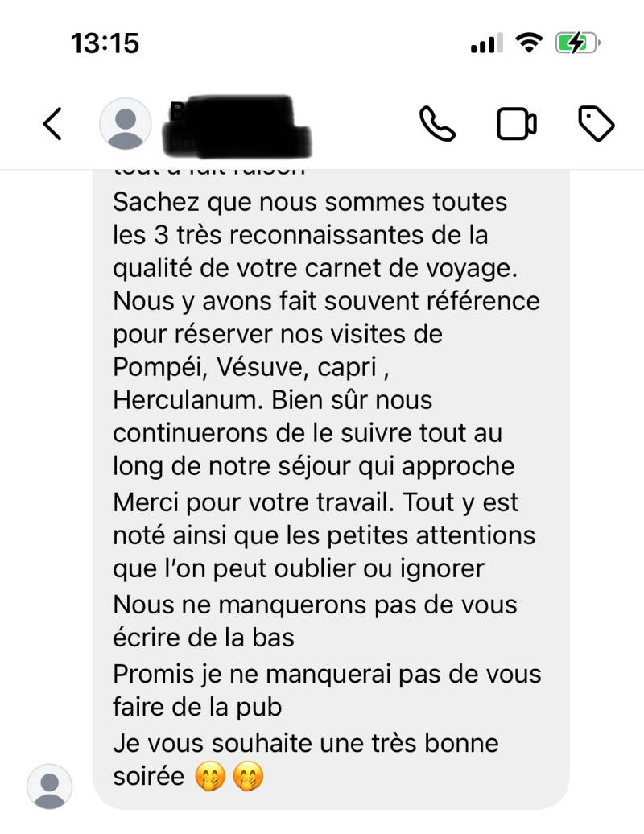Tap sender avatar beside the message
644x834 pixels.
[49, 787]
